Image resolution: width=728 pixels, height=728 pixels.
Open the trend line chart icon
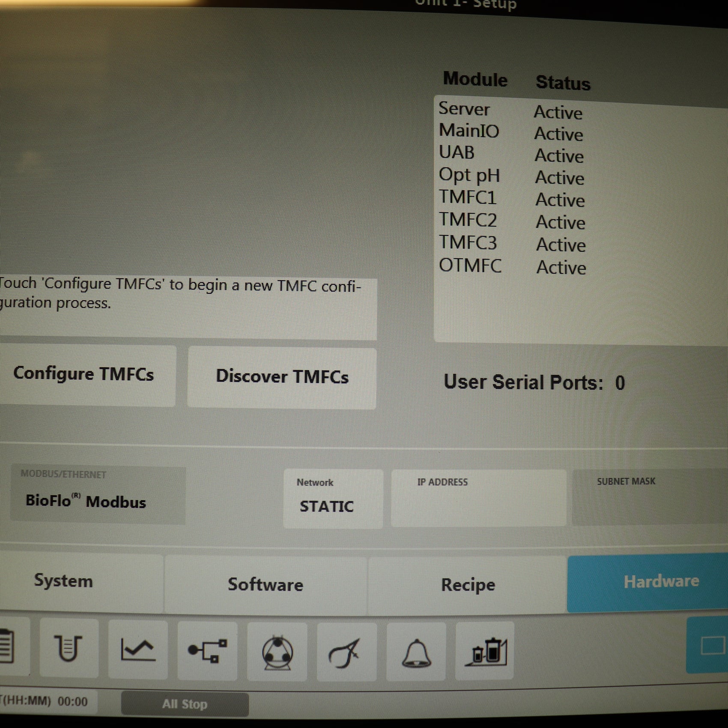click(x=137, y=649)
